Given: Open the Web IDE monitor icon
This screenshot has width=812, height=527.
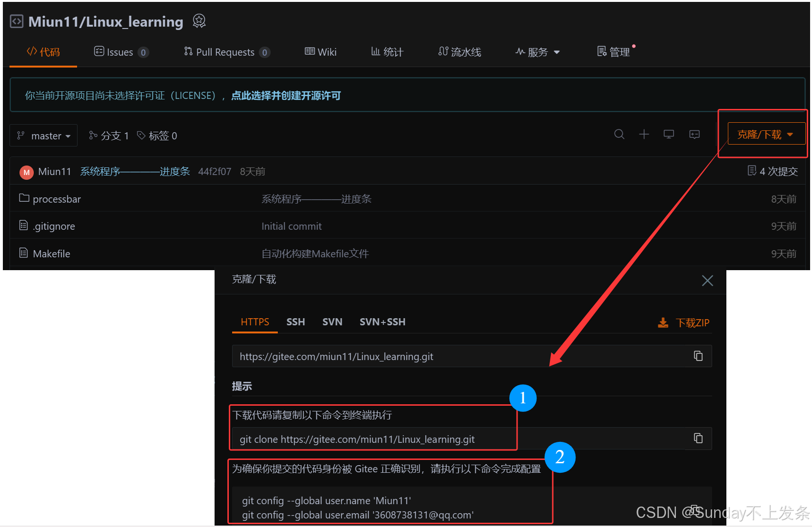Looking at the screenshot, I should (669, 135).
